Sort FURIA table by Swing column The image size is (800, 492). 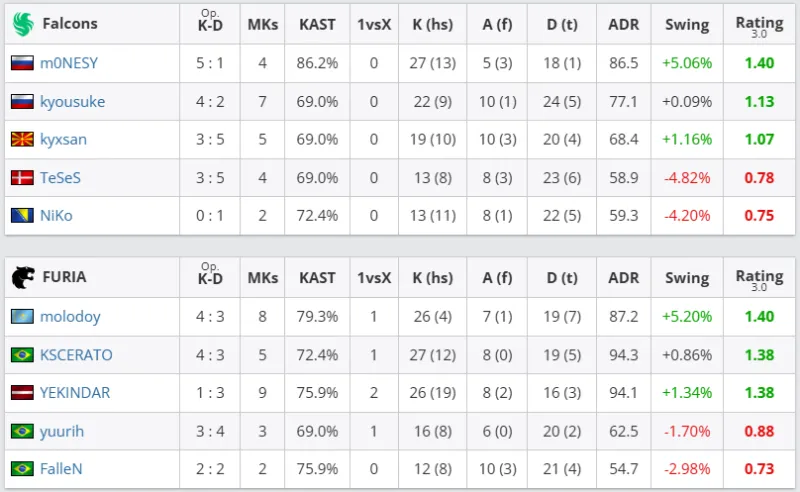tap(686, 277)
